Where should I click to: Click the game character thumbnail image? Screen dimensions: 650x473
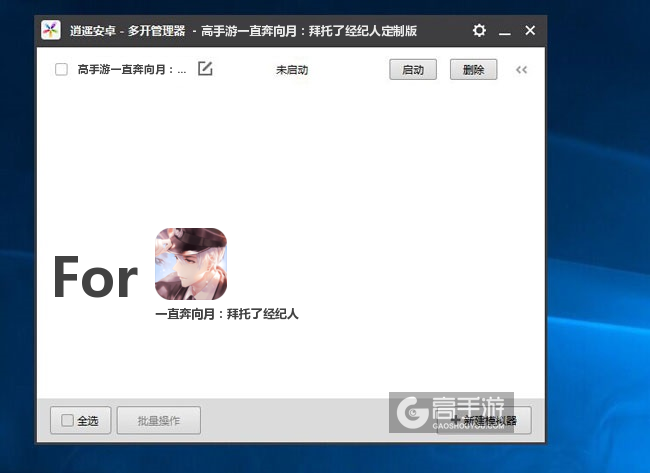[191, 264]
